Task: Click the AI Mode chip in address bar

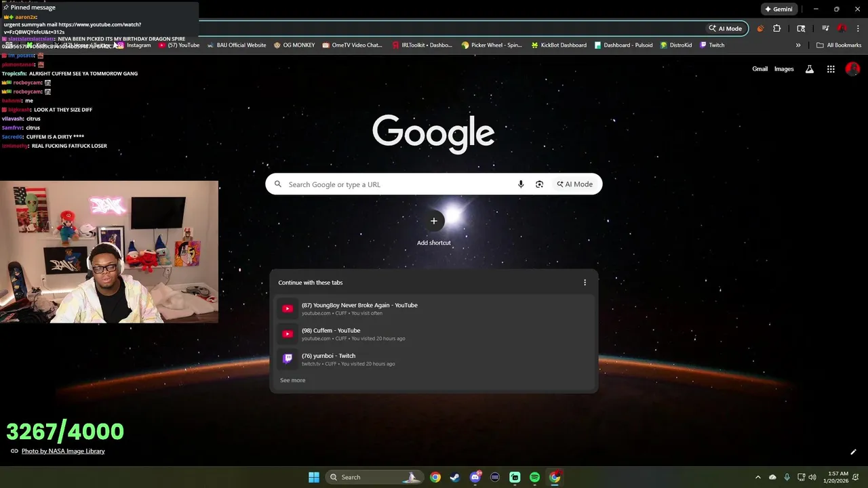Action: point(726,28)
